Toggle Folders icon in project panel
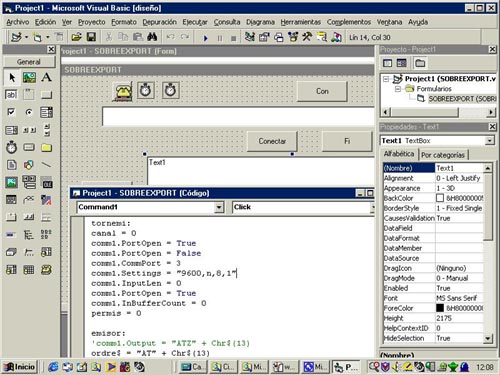Screen dimensions: 500x375 click(x=420, y=63)
